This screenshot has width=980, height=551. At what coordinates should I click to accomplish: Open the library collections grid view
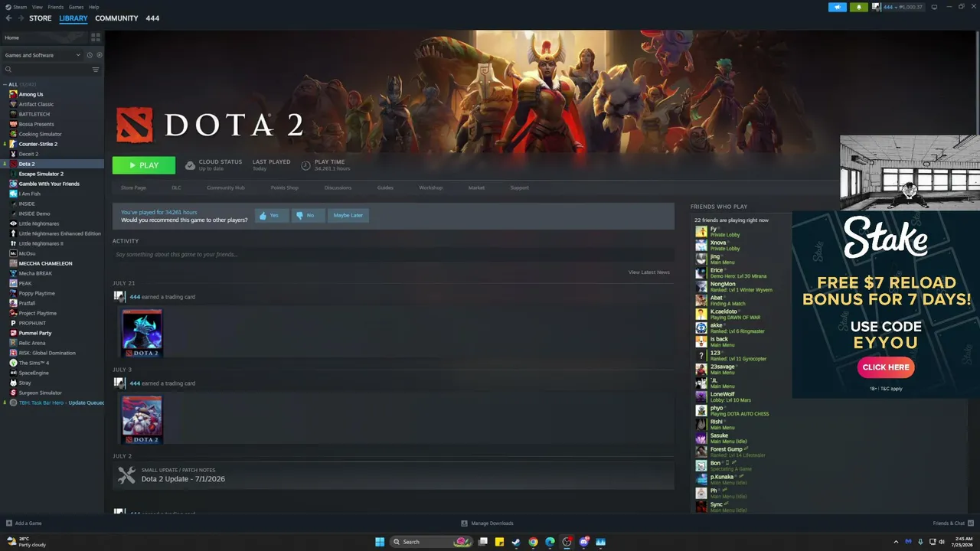(x=96, y=37)
